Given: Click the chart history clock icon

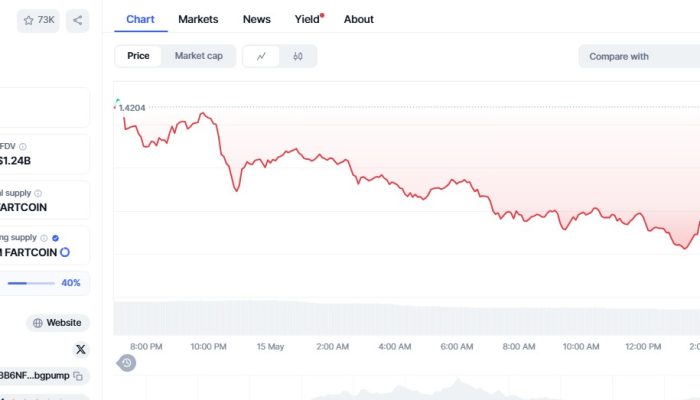Looking at the screenshot, I should 127,363.
